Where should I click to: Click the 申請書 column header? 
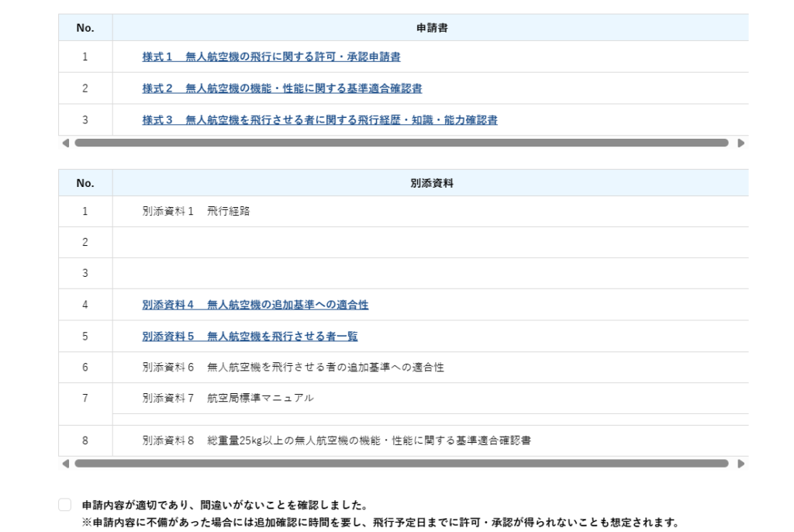(x=431, y=28)
